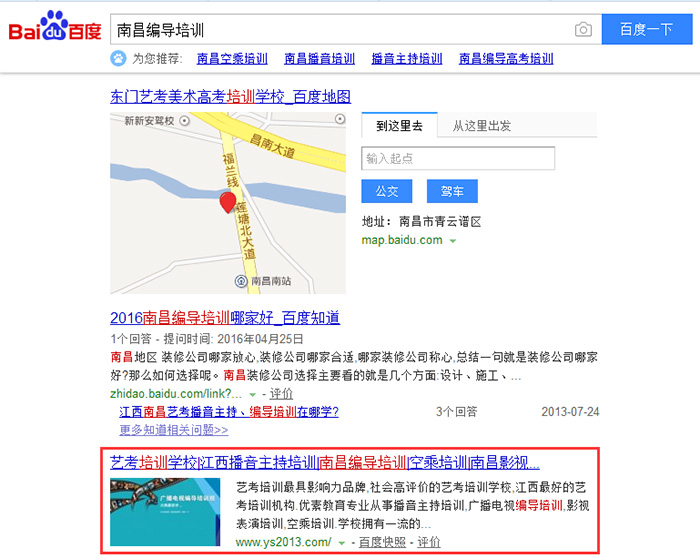Click the search box containing 南昌编导培训
700x558 pixels.
click(356, 29)
